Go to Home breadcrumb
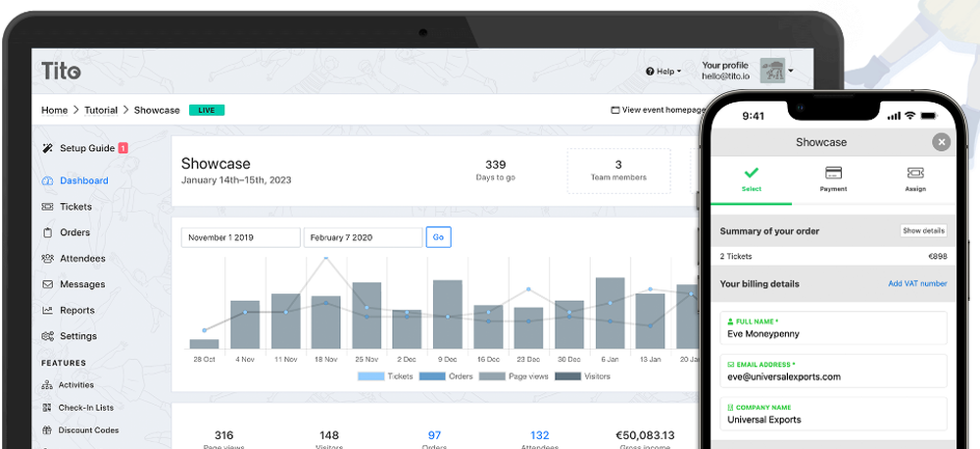This screenshot has height=449, width=980. (54, 110)
